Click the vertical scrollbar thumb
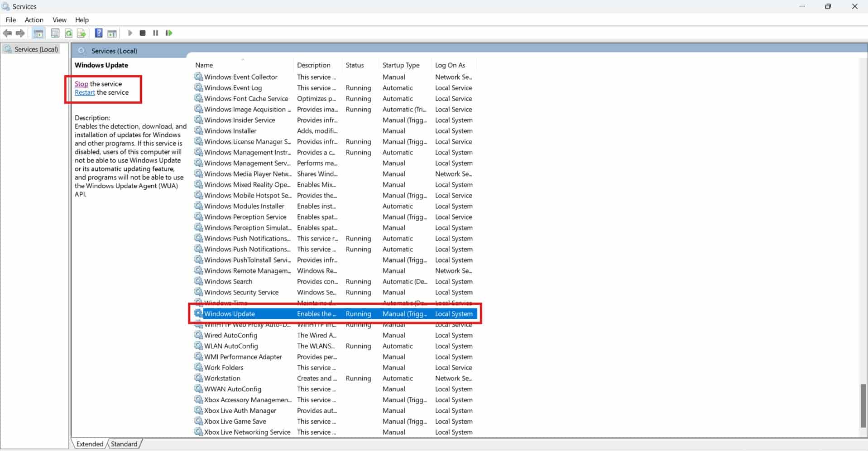Screen dimensions: 868x451 (863, 405)
